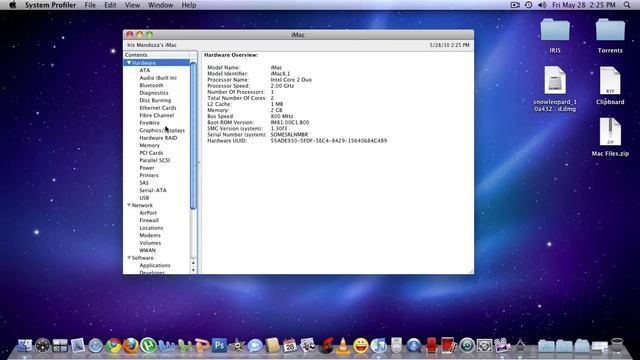This screenshot has height=360, width=640.
Task: Open the Trash in the dock
Action: tap(617, 345)
